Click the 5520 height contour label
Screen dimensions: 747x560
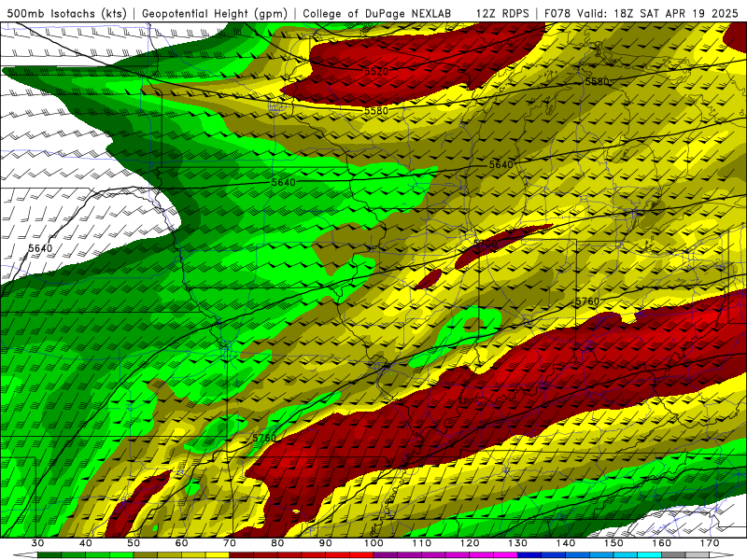point(376,72)
